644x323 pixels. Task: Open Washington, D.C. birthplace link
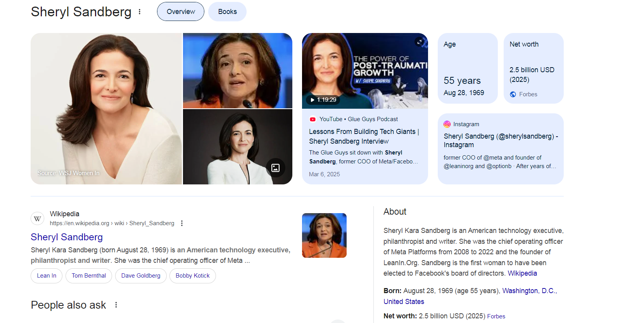point(530,291)
